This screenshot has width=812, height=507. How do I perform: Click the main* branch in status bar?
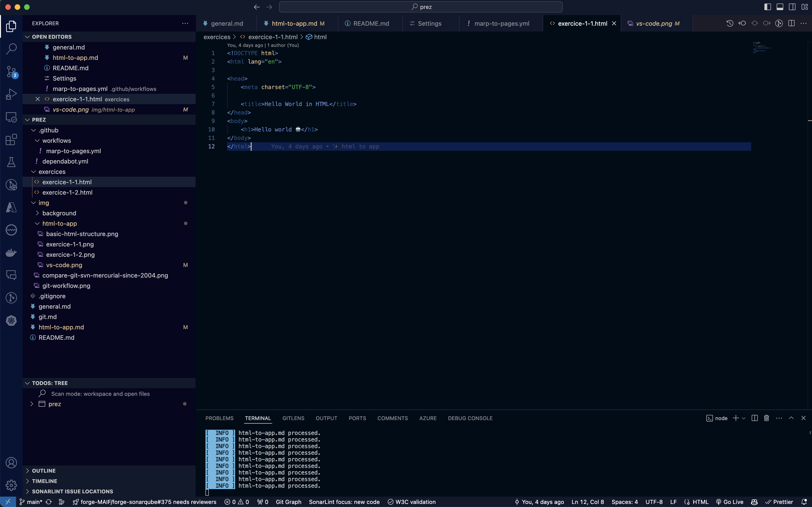31,502
